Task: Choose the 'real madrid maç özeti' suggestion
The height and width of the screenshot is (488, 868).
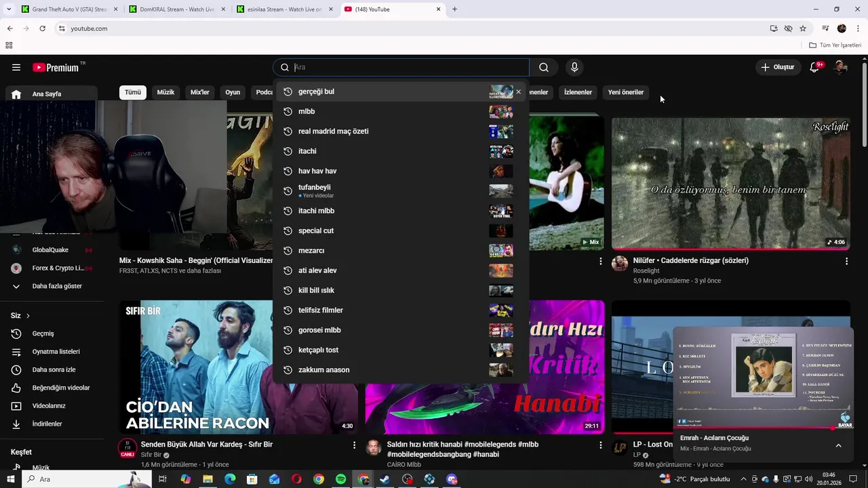Action: point(400,131)
